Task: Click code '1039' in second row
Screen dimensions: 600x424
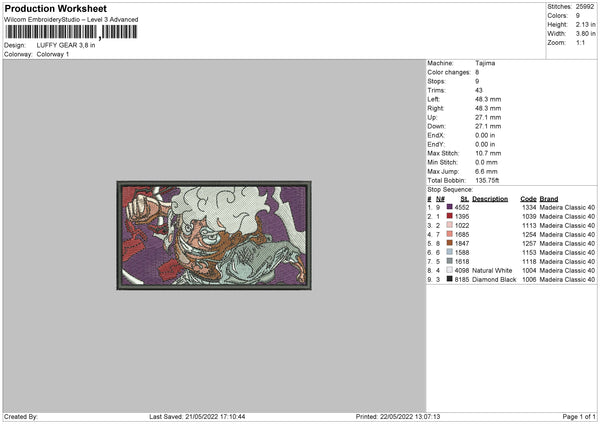Action: tap(529, 217)
